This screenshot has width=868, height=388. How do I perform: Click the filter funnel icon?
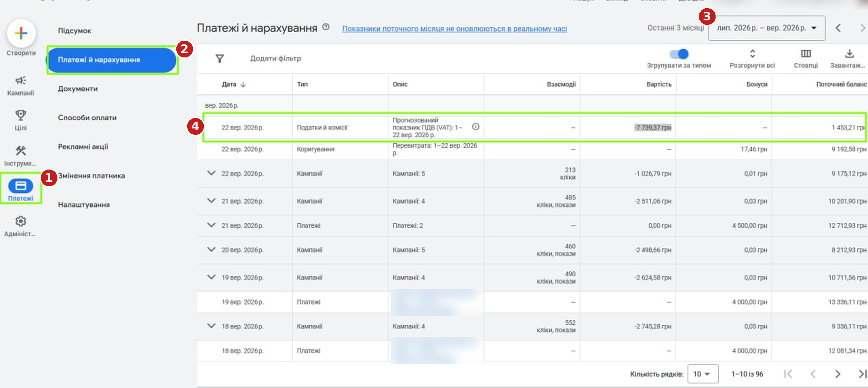click(x=220, y=58)
